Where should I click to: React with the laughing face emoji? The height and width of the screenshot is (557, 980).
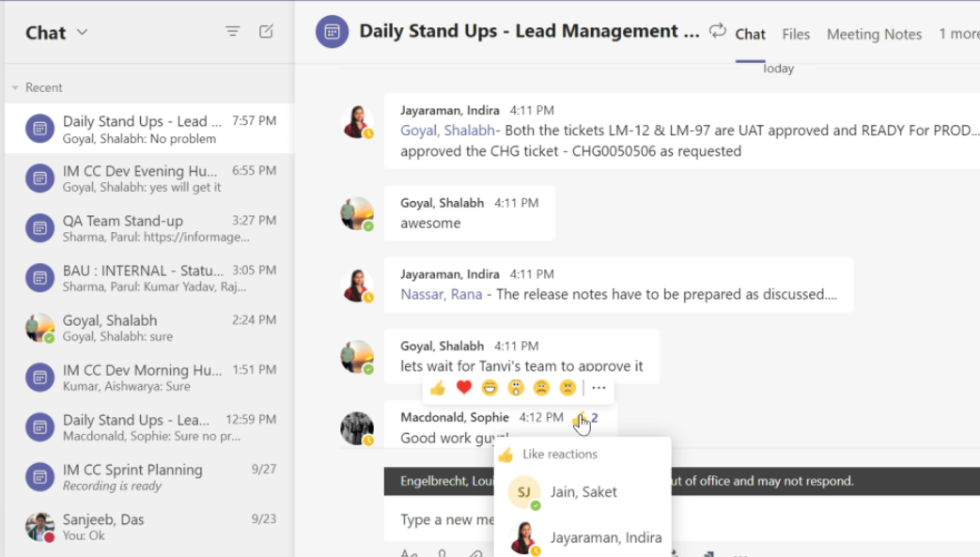(x=490, y=388)
